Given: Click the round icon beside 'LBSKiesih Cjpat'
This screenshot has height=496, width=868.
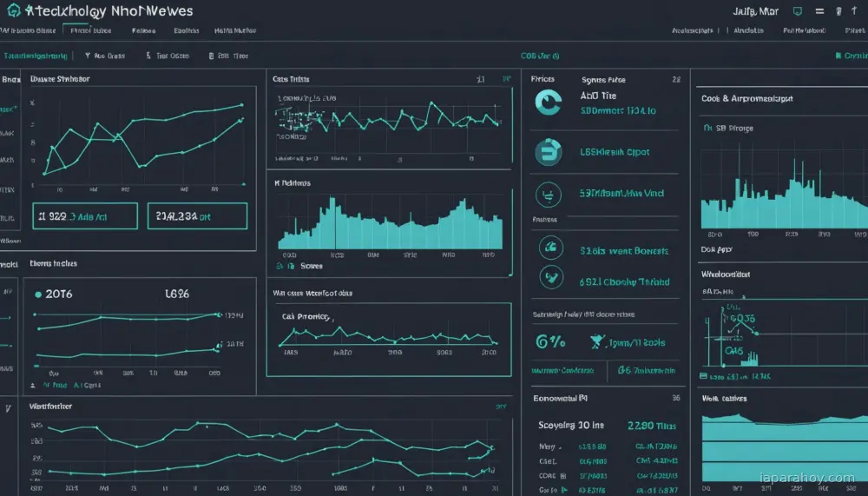Looking at the screenshot, I should (548, 152).
